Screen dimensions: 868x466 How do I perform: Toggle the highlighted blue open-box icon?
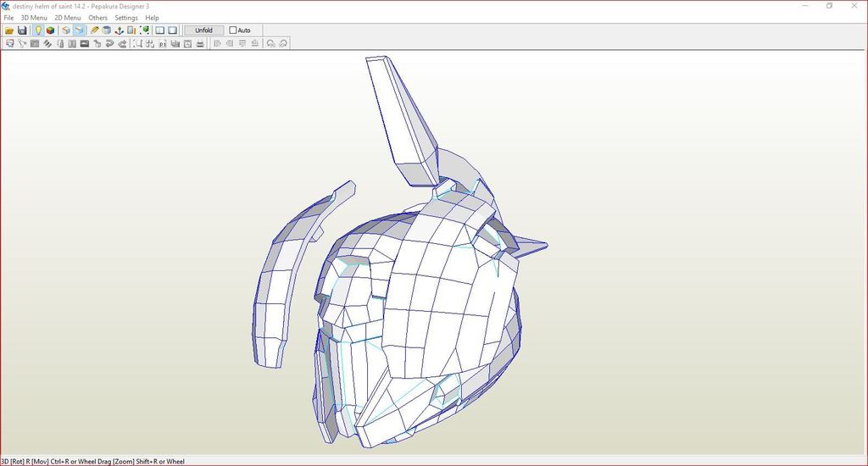click(x=79, y=31)
